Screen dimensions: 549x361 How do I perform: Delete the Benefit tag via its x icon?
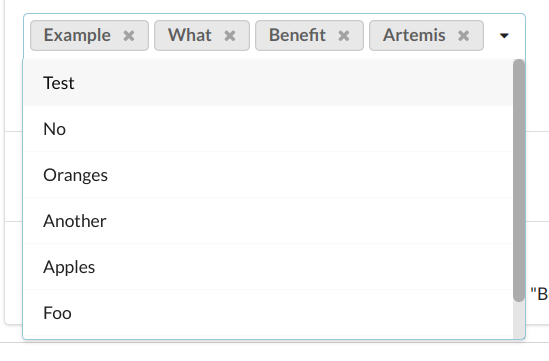tap(344, 36)
